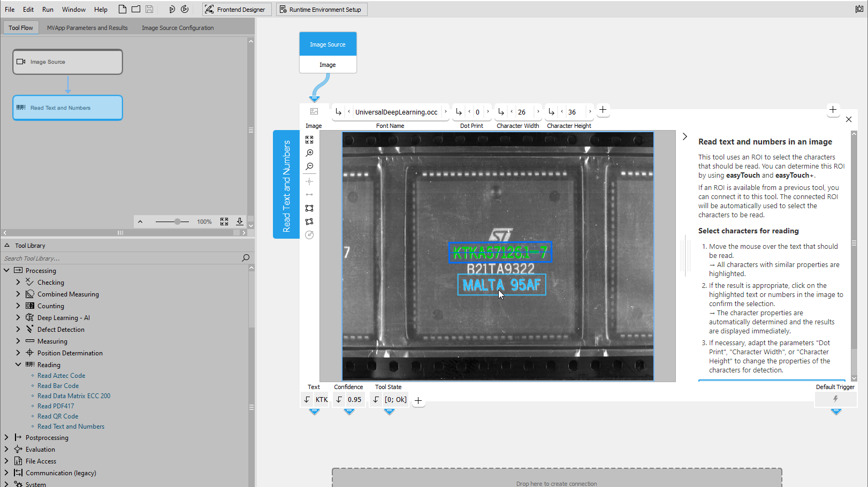Expand the Counting category
Viewport: 868px width, 487px height.
pyautogui.click(x=18, y=306)
